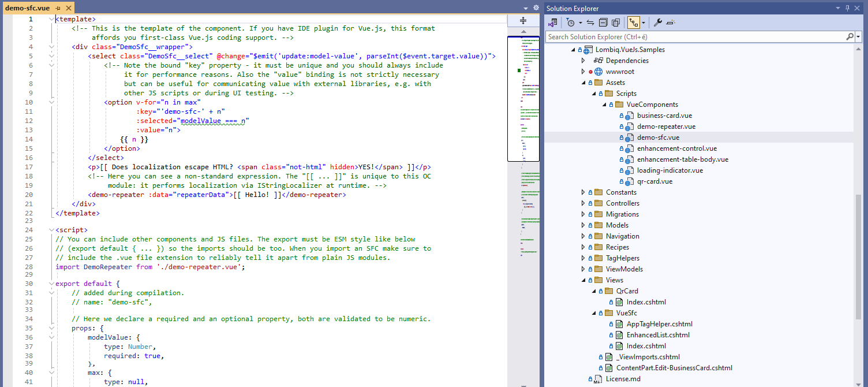Viewport: 868px width, 387px height.
Task: Click the Navigation folder icon
Action: click(598, 236)
